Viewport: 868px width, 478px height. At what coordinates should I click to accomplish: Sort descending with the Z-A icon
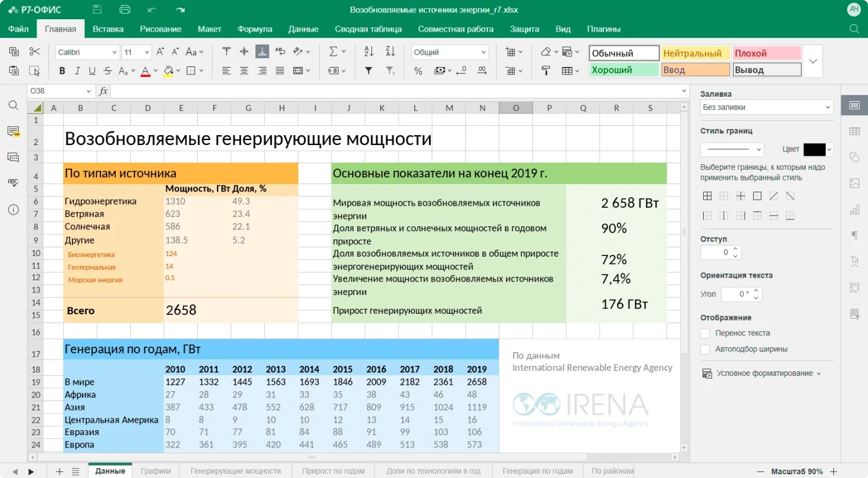pos(389,52)
